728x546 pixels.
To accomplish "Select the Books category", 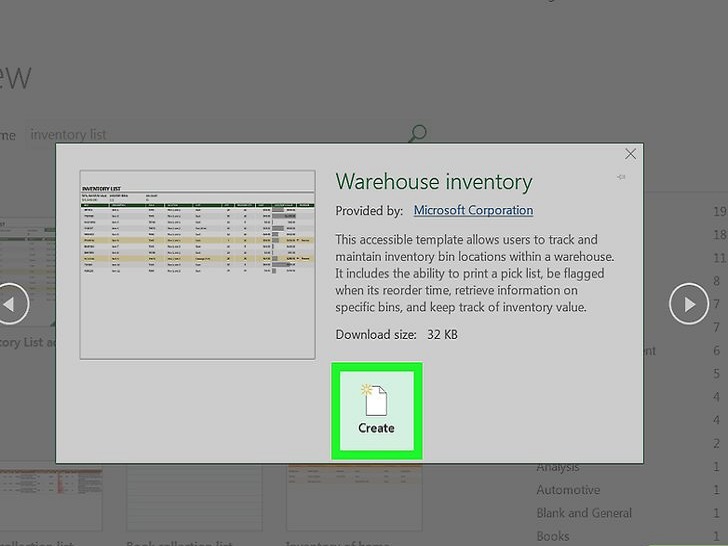I will (552, 536).
